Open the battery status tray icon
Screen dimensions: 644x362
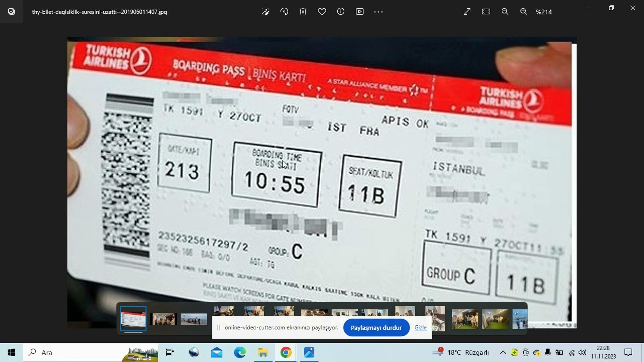559,352
